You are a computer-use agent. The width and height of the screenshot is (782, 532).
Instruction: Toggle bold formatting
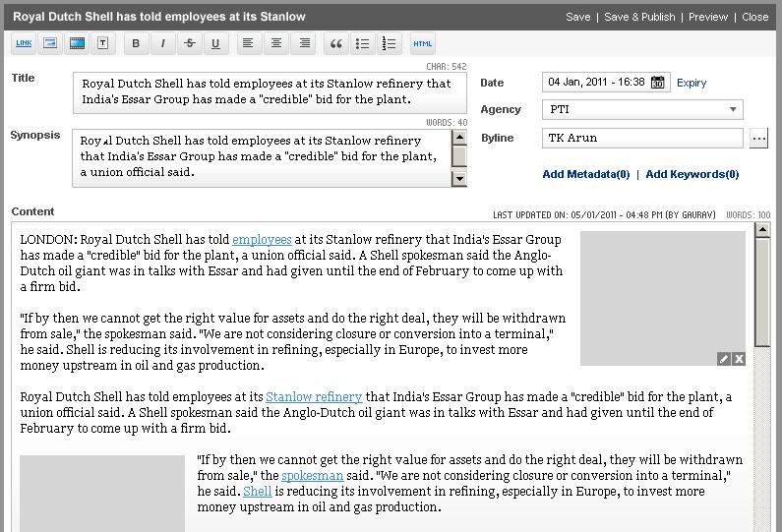tap(136, 43)
